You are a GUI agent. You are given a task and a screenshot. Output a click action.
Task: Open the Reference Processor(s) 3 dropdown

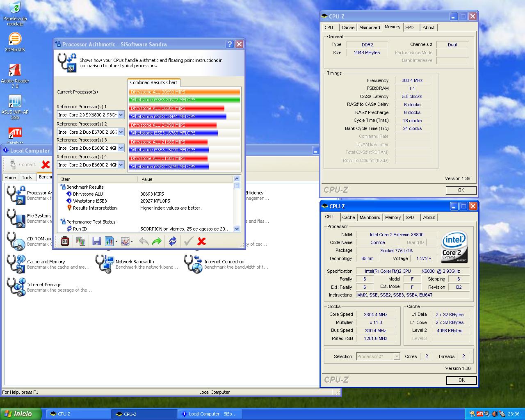click(121, 148)
